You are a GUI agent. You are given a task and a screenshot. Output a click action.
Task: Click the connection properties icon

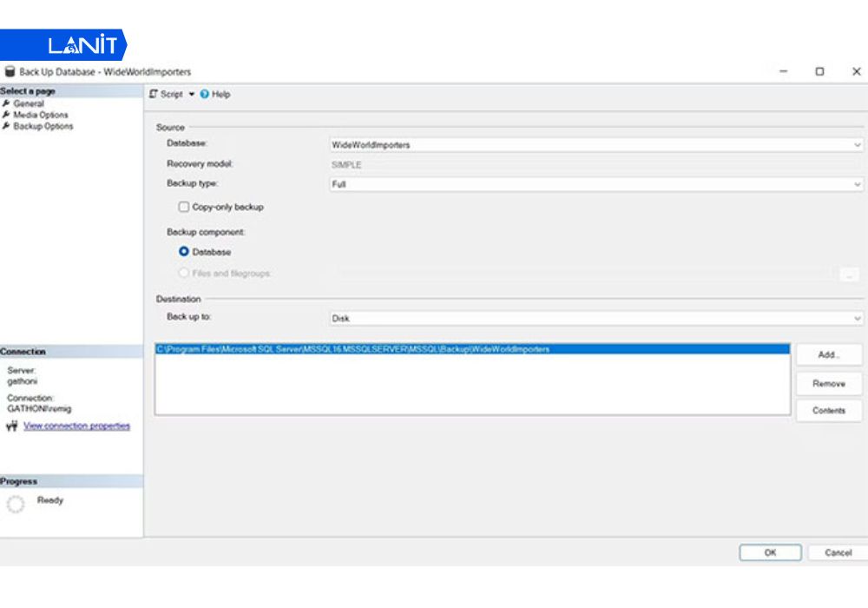pos(11,426)
